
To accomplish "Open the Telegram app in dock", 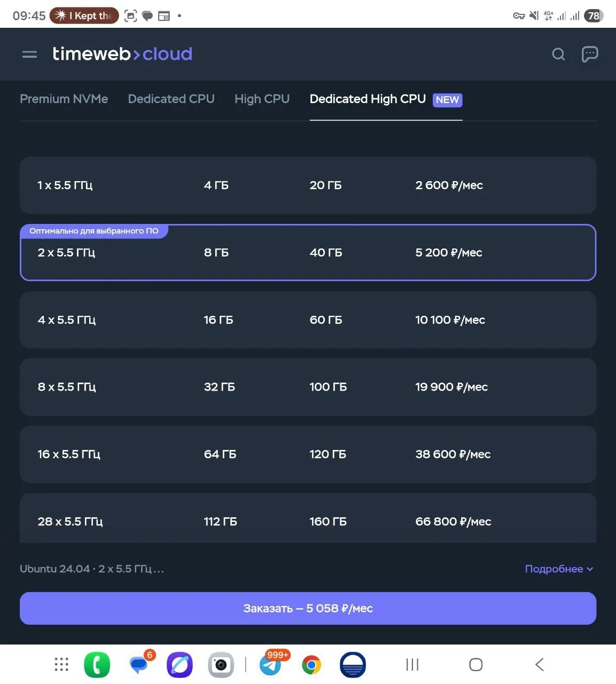I will pos(270,665).
